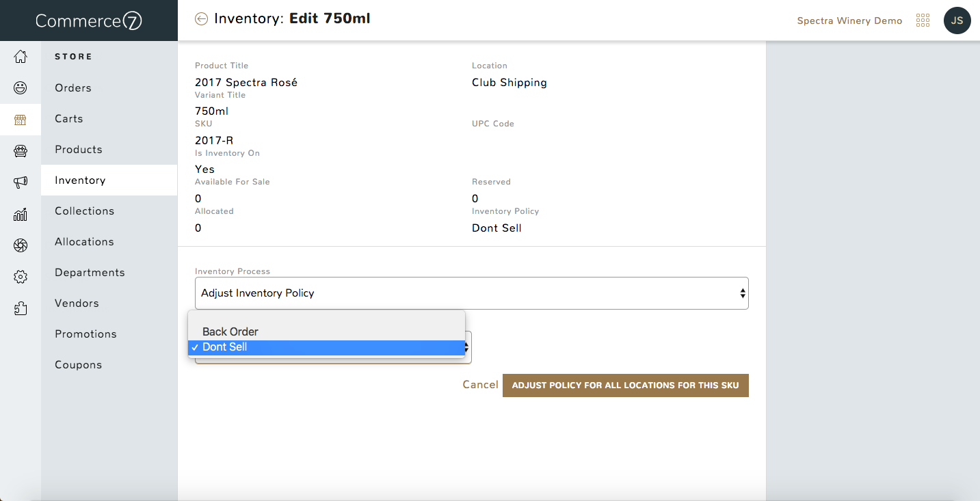Choose the Dont Sell policy option
This screenshot has height=501, width=980.
pos(327,347)
